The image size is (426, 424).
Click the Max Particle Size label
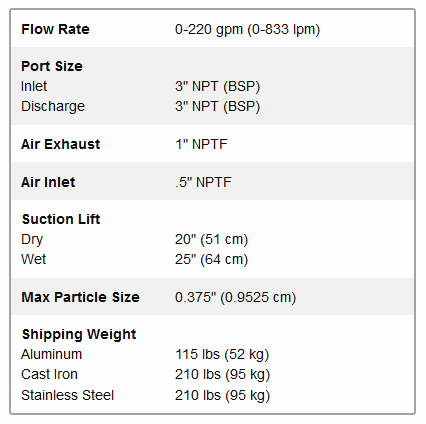point(80,297)
